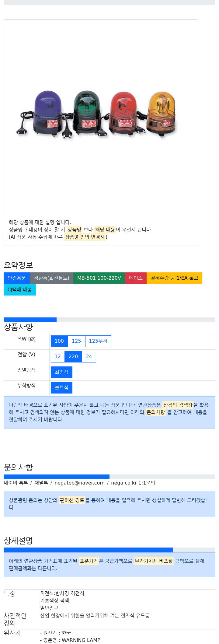Click the negatec@naver.com email contact
This screenshot has width=219, height=644.
[x=79, y=483]
